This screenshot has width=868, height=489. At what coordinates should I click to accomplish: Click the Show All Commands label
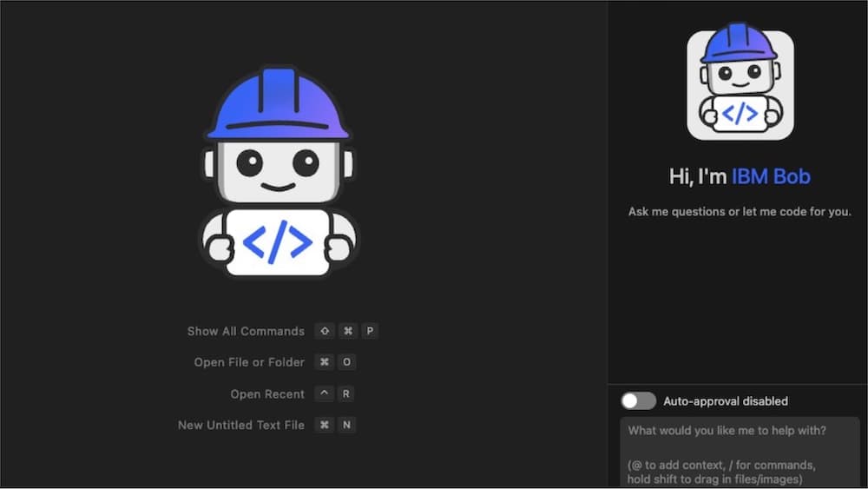[246, 331]
